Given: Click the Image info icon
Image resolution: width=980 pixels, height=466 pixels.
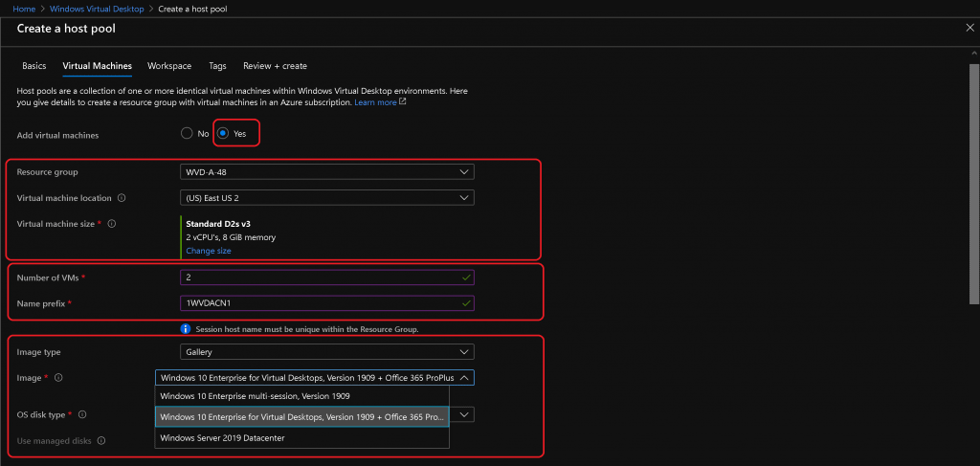Looking at the screenshot, I should [58, 378].
